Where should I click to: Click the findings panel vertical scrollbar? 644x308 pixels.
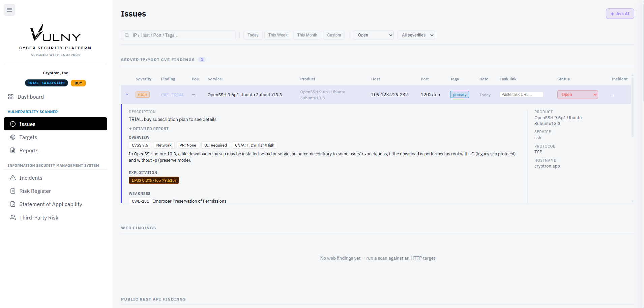pos(633,107)
